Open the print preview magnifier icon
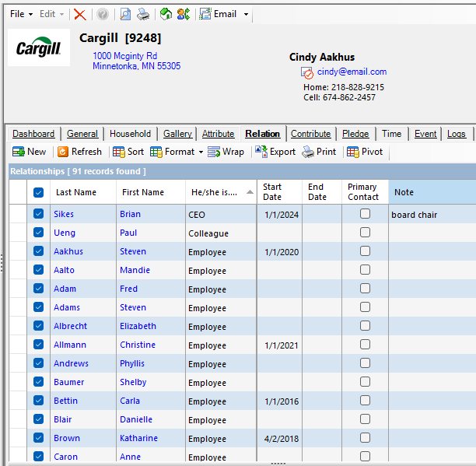Image resolution: width=476 pixels, height=466 pixels. [x=125, y=14]
